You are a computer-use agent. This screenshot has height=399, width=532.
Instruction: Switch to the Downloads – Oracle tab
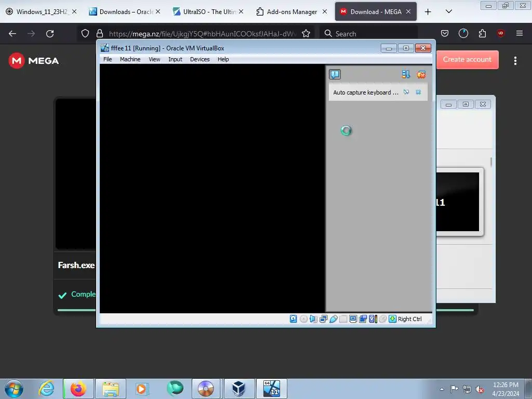click(x=125, y=11)
